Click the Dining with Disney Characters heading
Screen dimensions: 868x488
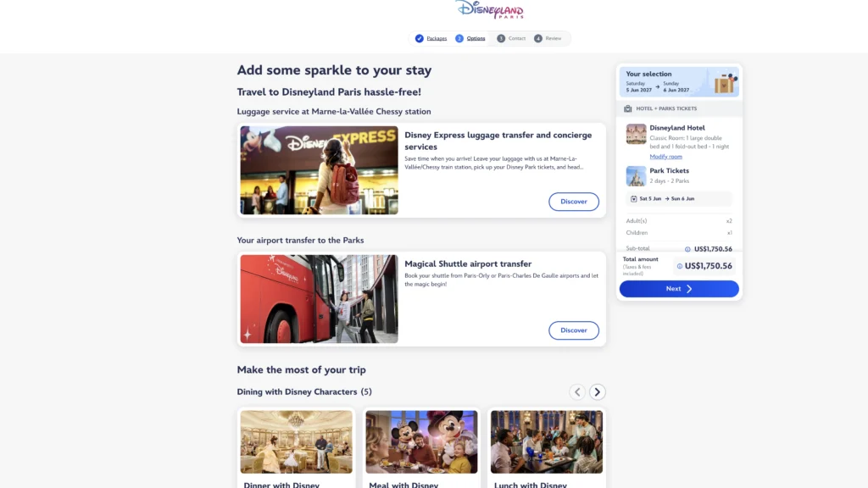coord(304,391)
